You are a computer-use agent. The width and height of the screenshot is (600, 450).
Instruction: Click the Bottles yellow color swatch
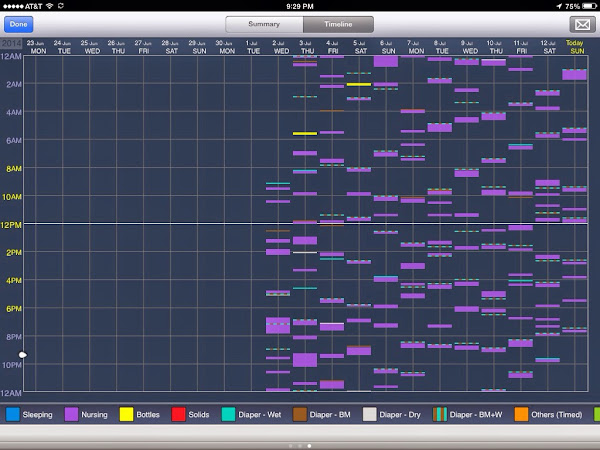pyautogui.click(x=126, y=414)
